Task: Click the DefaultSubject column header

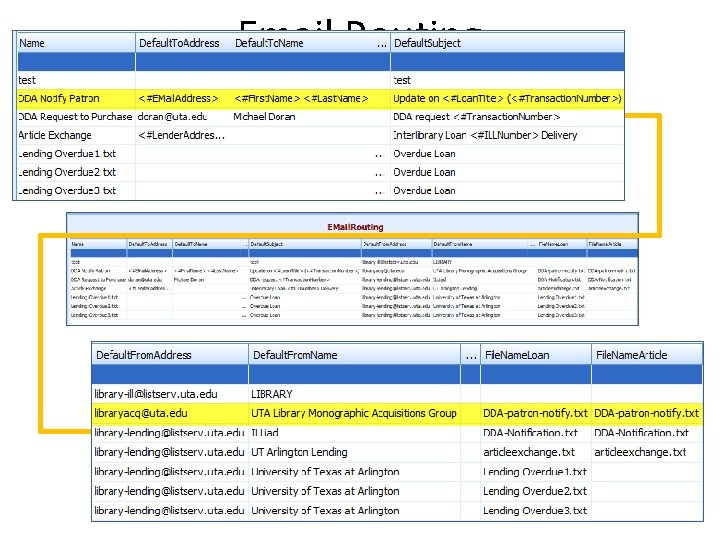Action: 507,43
